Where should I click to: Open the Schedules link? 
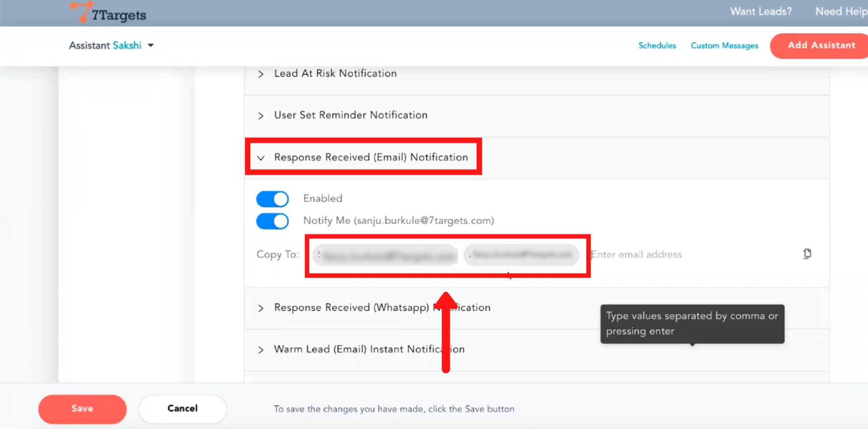click(x=657, y=46)
